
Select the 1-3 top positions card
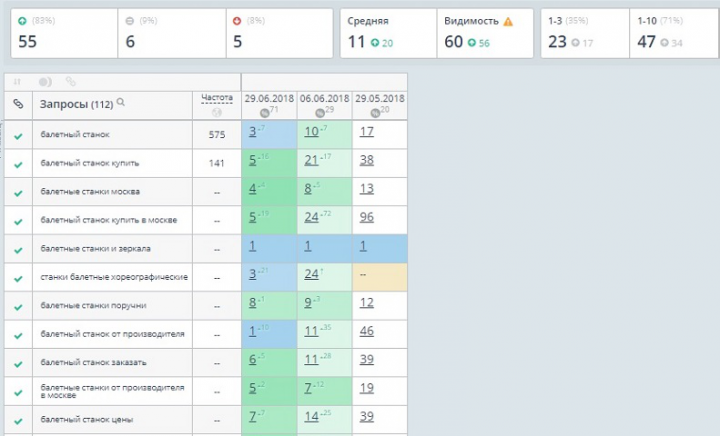585,34
